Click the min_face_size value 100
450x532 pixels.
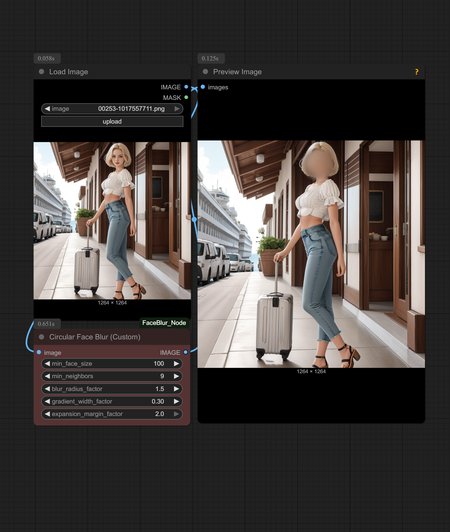[x=159, y=363]
